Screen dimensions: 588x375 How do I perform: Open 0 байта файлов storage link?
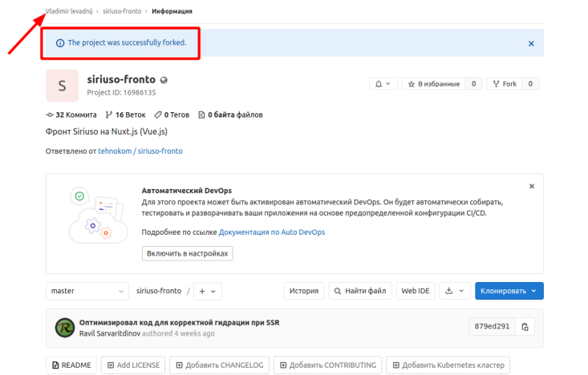230,115
